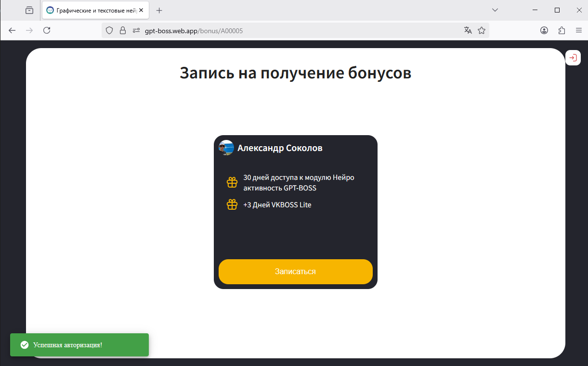The width and height of the screenshot is (588, 366).
Task: Click the green checkmark icon in toast
Action: [24, 345]
